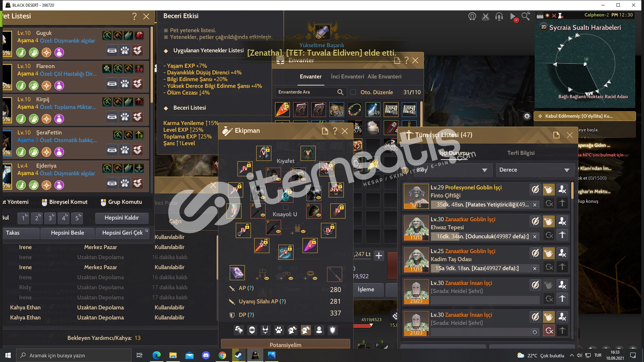
Task: Click help question mark in Ekipman window
Action: click(x=335, y=131)
